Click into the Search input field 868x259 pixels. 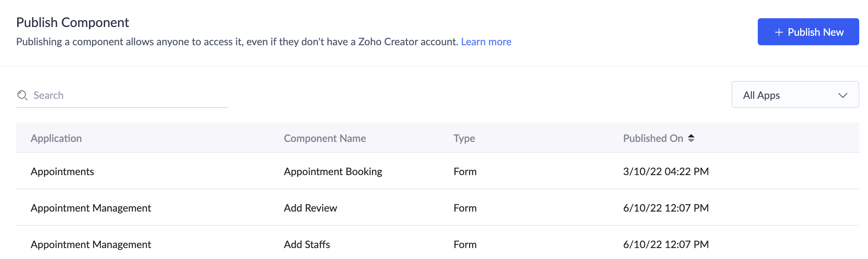(128, 96)
